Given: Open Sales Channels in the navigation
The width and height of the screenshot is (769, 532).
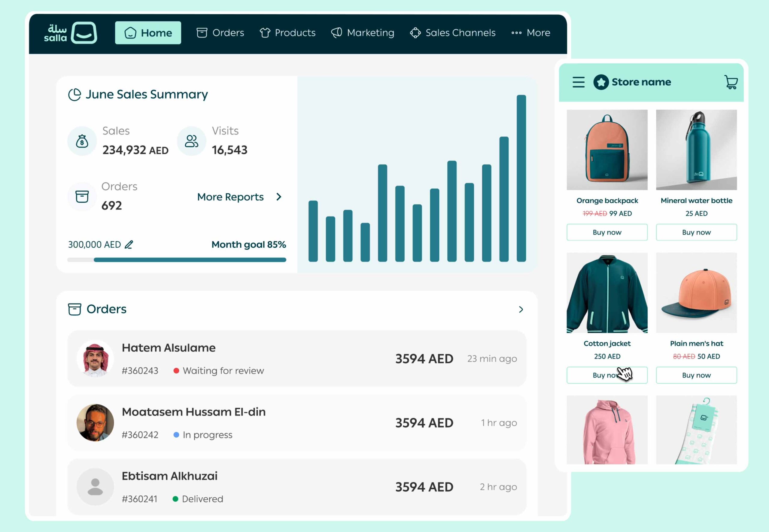Looking at the screenshot, I should tap(452, 33).
